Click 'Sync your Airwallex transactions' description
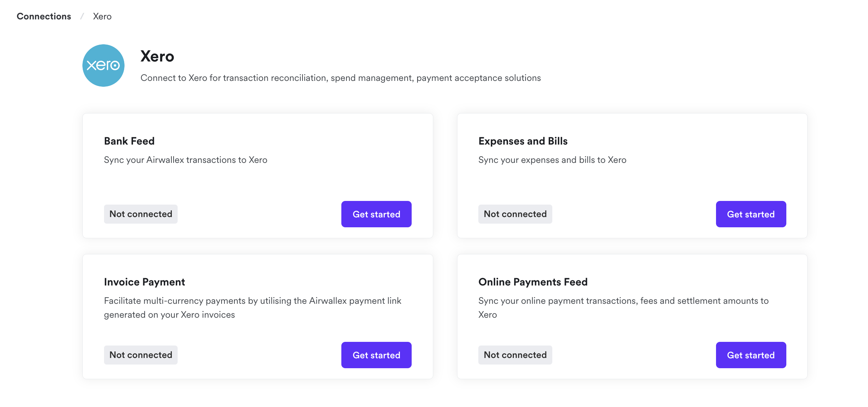Viewport: 868px width, 407px height. (x=185, y=160)
